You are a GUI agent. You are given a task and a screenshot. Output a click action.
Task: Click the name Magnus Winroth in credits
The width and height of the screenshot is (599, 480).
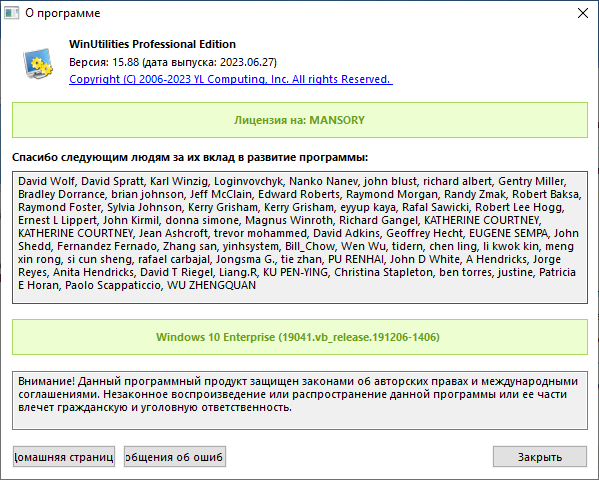[x=289, y=220]
